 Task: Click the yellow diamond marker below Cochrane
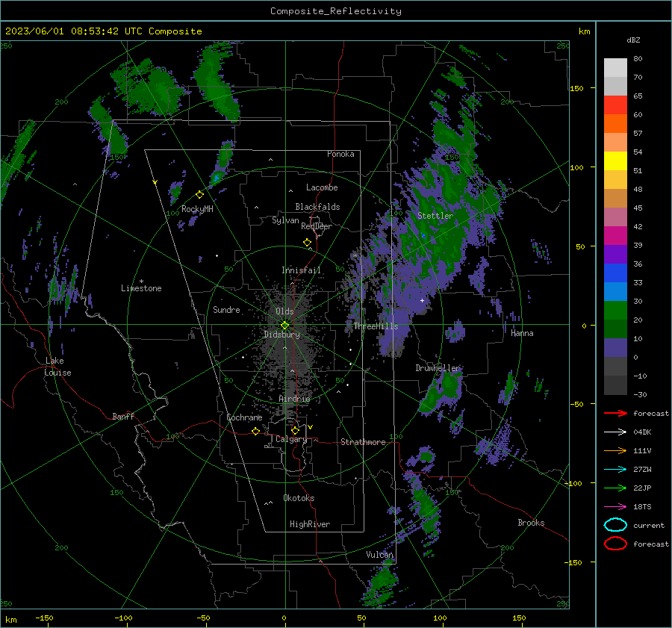coord(256,431)
